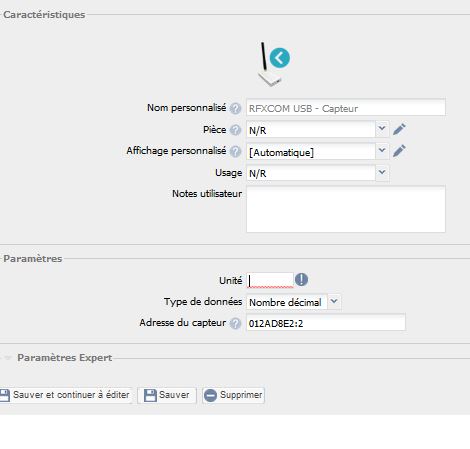Click the help icon beside Affichage personnalisé
The height and width of the screenshot is (449, 470).
235,152
